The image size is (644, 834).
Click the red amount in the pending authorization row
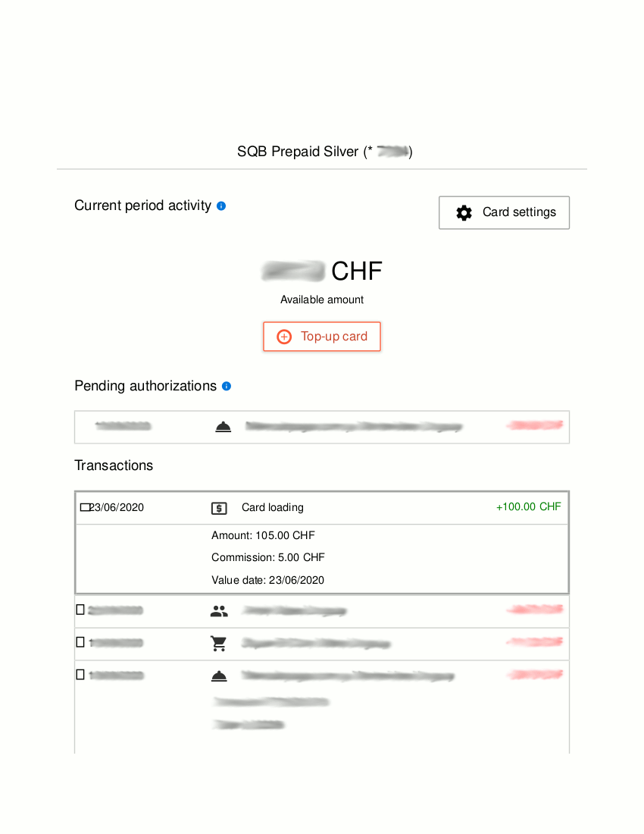click(535, 426)
